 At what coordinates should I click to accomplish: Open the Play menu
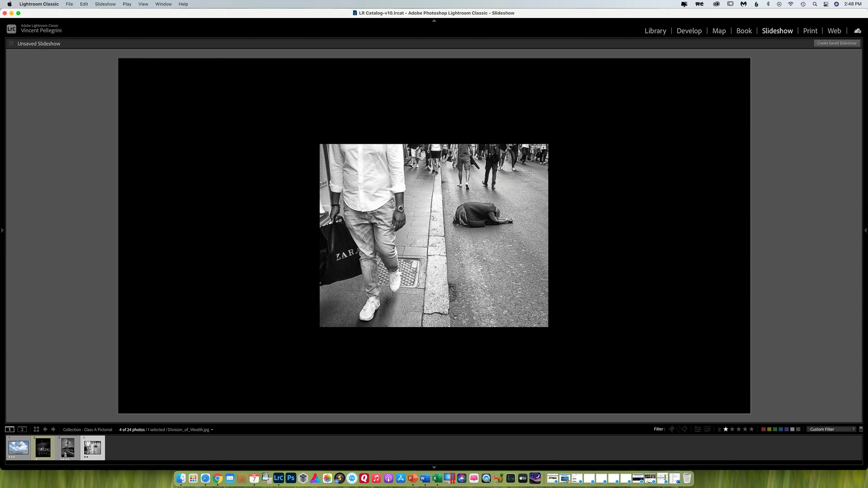pos(127,4)
